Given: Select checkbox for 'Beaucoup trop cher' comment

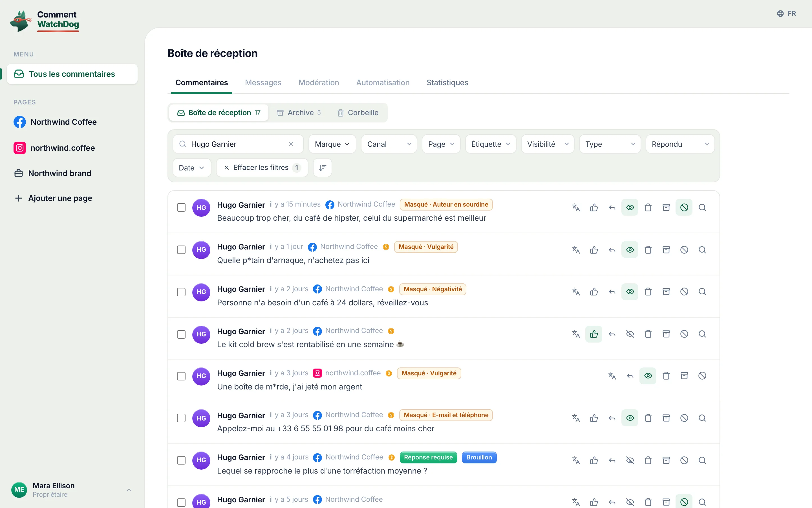Looking at the screenshot, I should [x=181, y=208].
